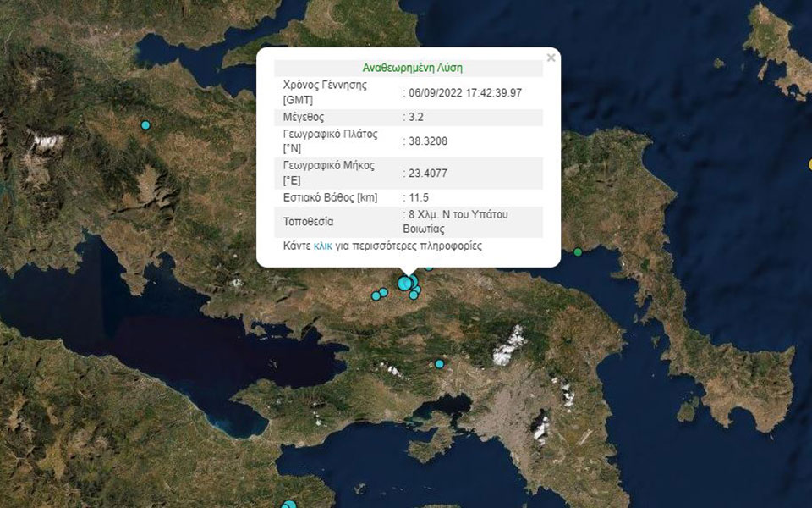
Task: Select the green marker on the eastern coastline
Action: (577, 251)
